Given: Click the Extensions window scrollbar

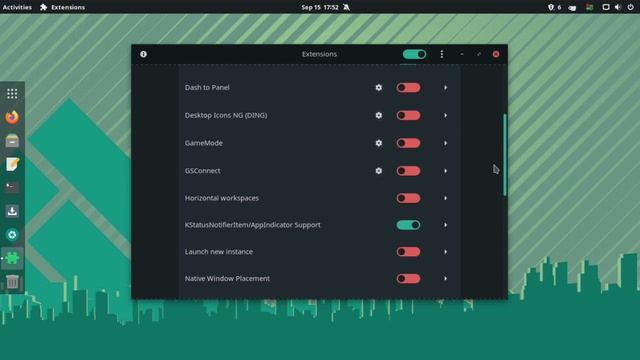Looking at the screenshot, I should 505,155.
